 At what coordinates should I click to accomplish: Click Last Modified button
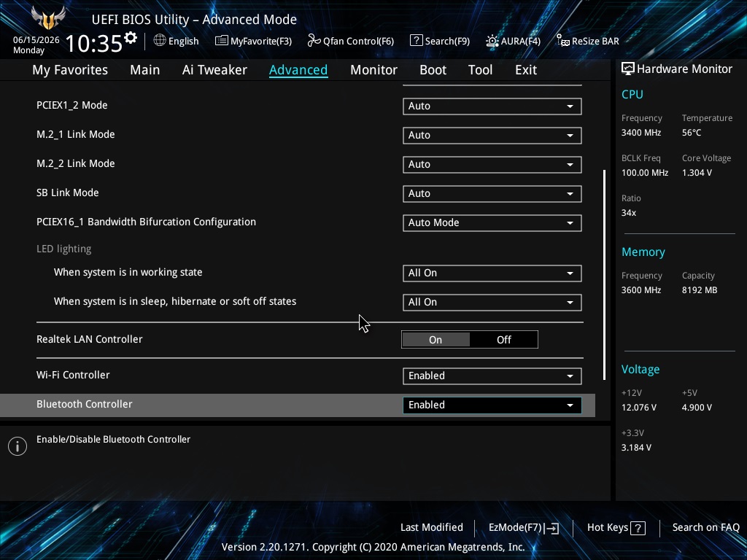pos(432,527)
